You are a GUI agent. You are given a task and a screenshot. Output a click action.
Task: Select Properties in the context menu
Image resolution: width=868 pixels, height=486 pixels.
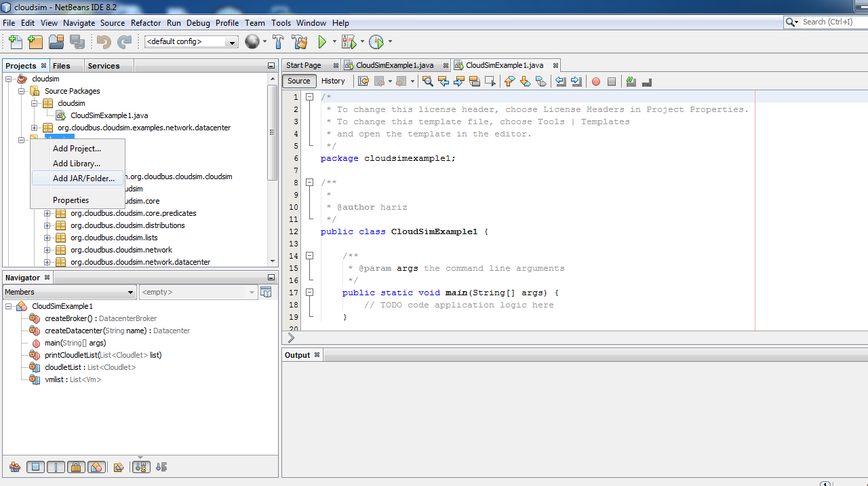click(77, 200)
